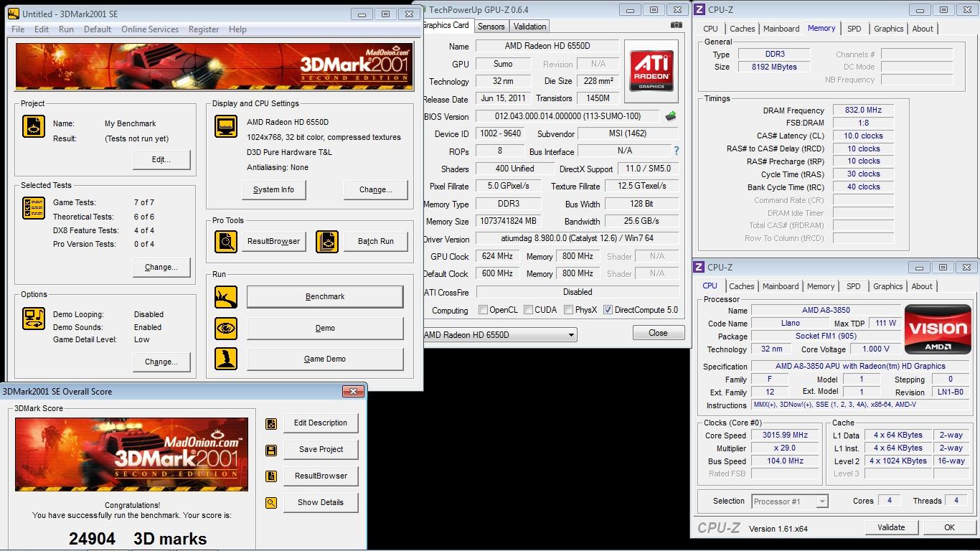The image size is (980, 551).
Task: Click the BIOS save chip icon in GPU-Z
Action: [x=671, y=116]
